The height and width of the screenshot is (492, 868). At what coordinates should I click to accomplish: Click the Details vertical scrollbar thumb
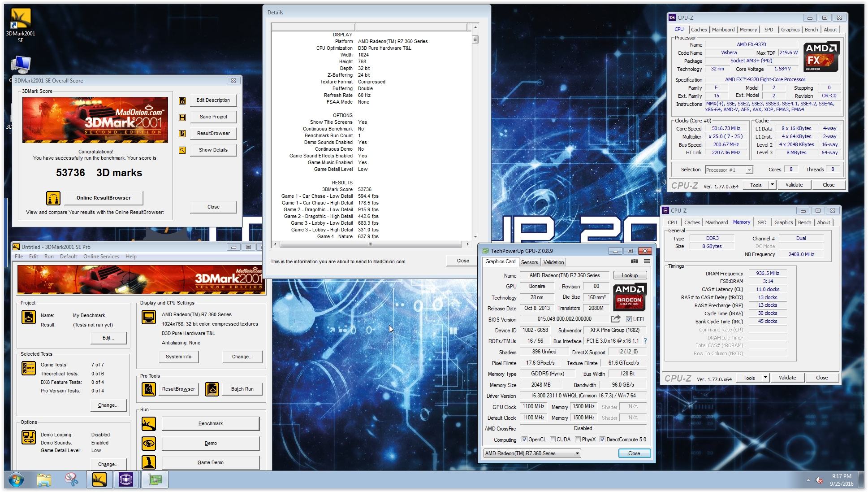coord(475,39)
